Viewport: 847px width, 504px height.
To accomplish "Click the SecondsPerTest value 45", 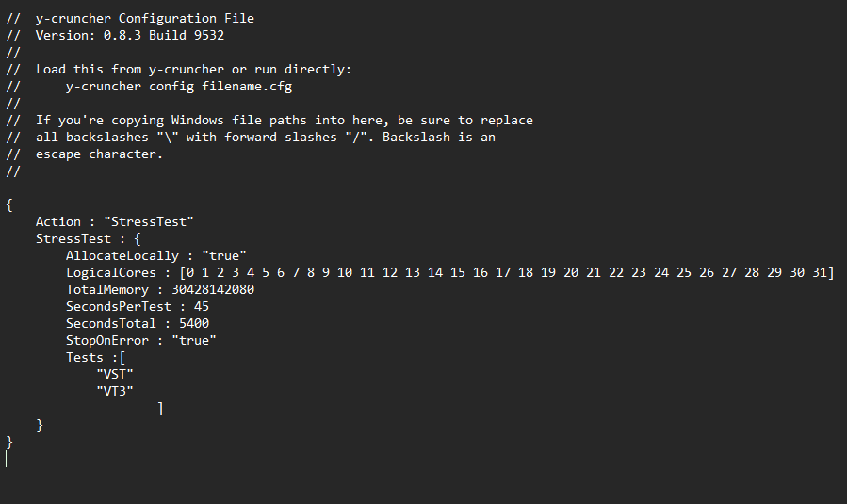I will click(201, 306).
